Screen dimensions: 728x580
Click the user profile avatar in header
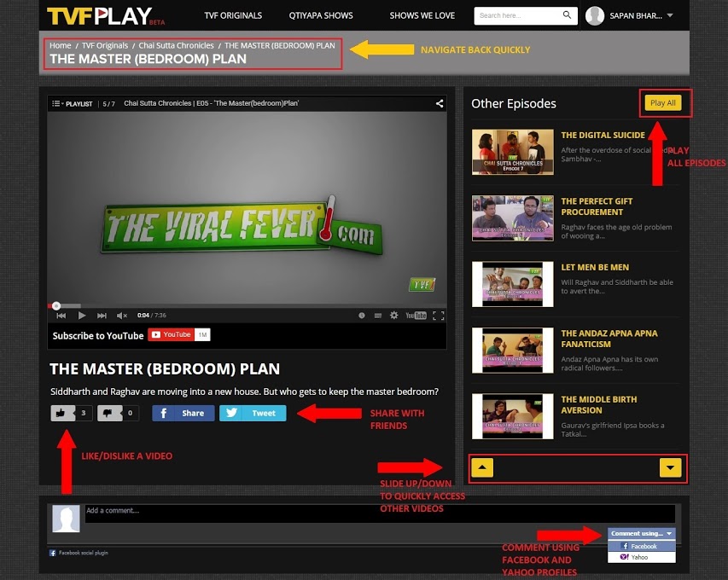click(x=595, y=15)
